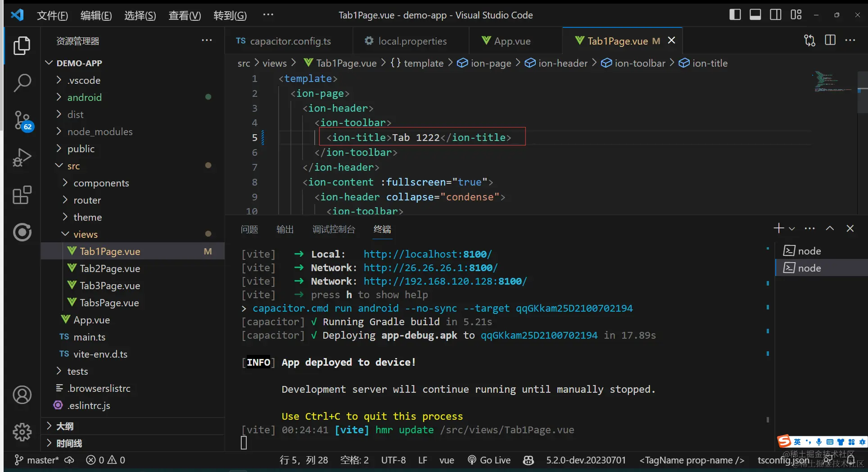868x472 pixels.
Task: Open tsconfig.json from status bar
Action: (783, 460)
